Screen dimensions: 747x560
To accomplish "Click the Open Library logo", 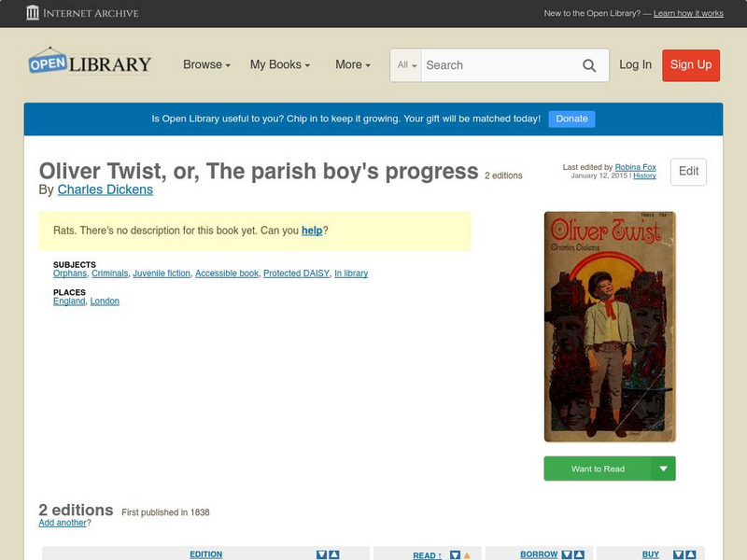I will pyautogui.click(x=89, y=62).
